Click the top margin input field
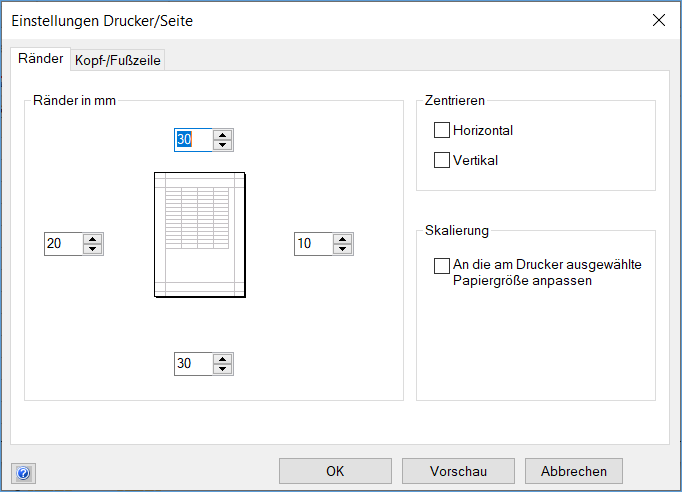The image size is (682, 492). click(x=194, y=140)
